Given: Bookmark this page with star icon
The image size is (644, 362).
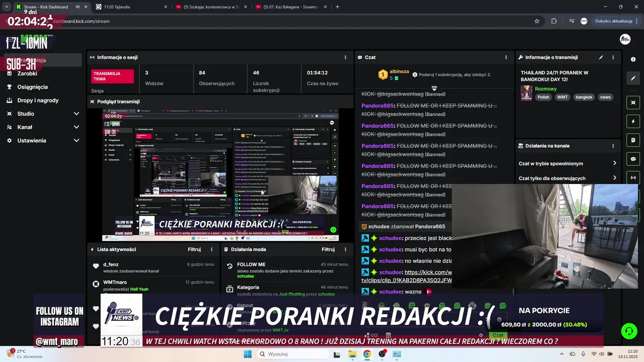Looking at the screenshot, I should (x=537, y=21).
